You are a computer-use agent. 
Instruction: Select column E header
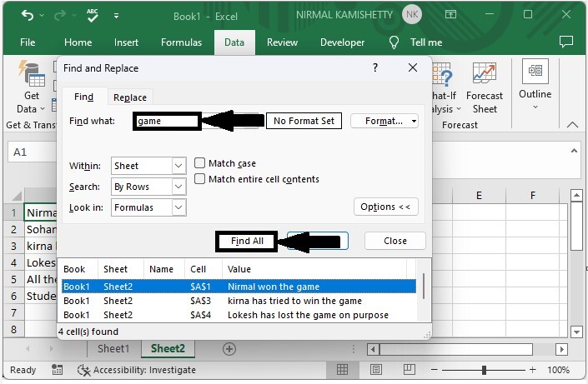(479, 196)
